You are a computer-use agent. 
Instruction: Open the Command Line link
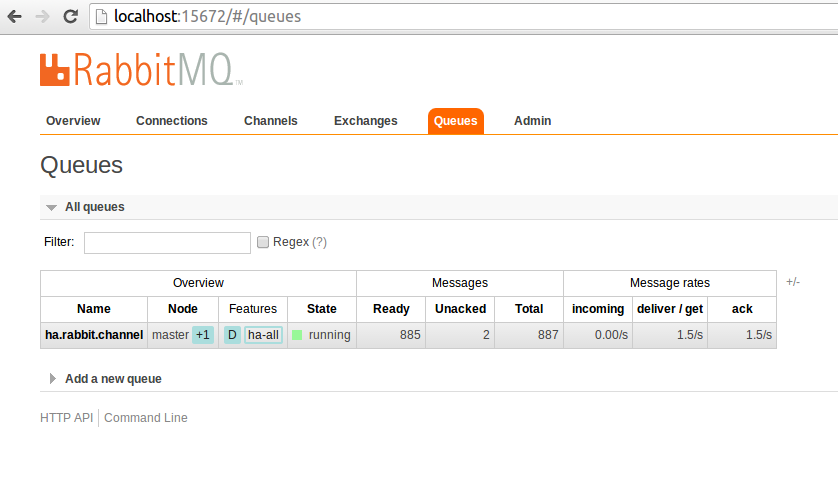[x=146, y=418]
